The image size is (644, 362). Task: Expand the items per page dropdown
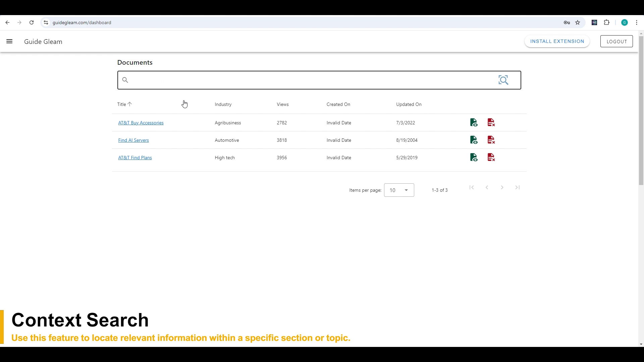pyautogui.click(x=399, y=190)
